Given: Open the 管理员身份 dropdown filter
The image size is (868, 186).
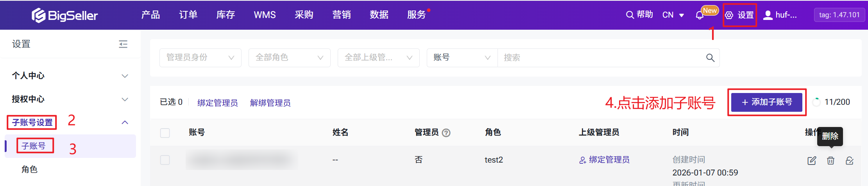Looking at the screenshot, I should 200,58.
